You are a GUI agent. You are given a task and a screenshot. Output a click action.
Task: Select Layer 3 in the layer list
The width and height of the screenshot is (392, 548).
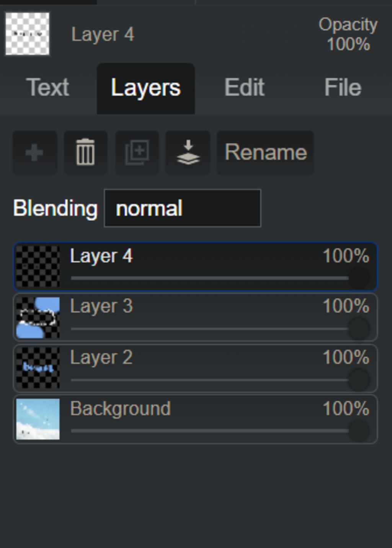[195, 317]
